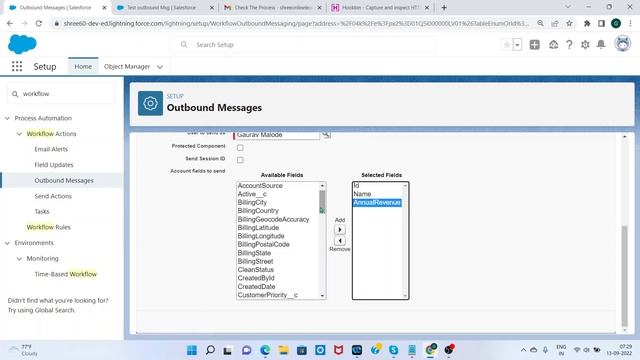Open browser zoom magnifier icon in address bar
This screenshot has width=640, height=360.
(x=540, y=24)
